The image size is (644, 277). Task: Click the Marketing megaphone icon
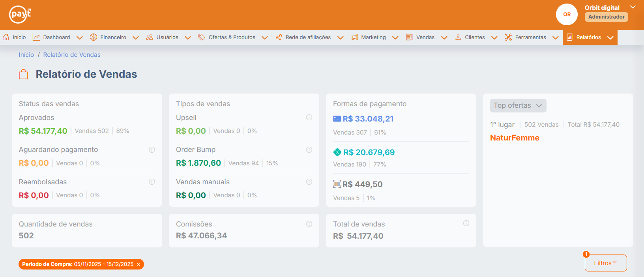point(354,37)
